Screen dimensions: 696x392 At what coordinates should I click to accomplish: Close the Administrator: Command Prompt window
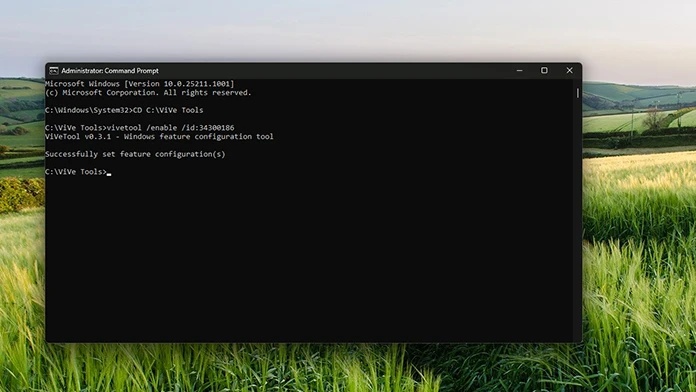tap(569, 71)
